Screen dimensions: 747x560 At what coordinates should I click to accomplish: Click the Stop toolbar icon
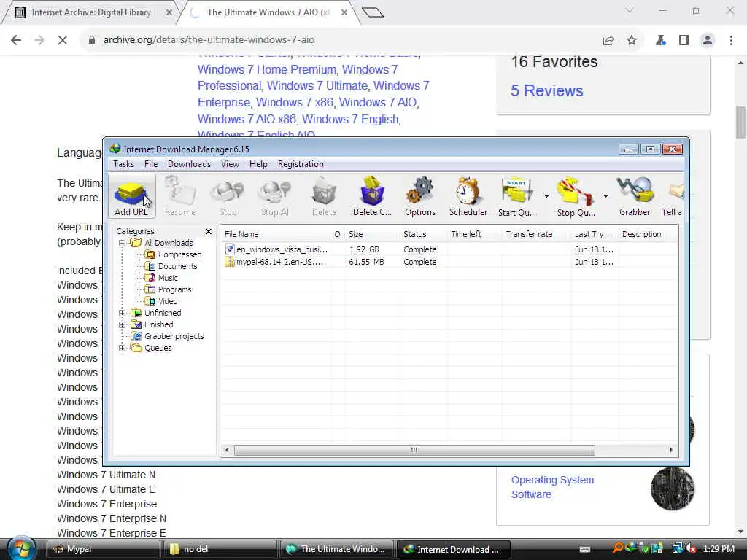228,196
